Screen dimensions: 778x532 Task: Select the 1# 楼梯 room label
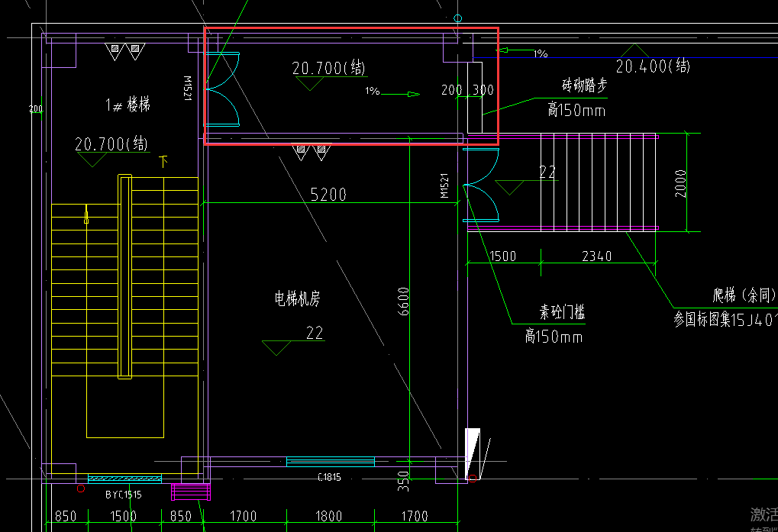click(128, 105)
